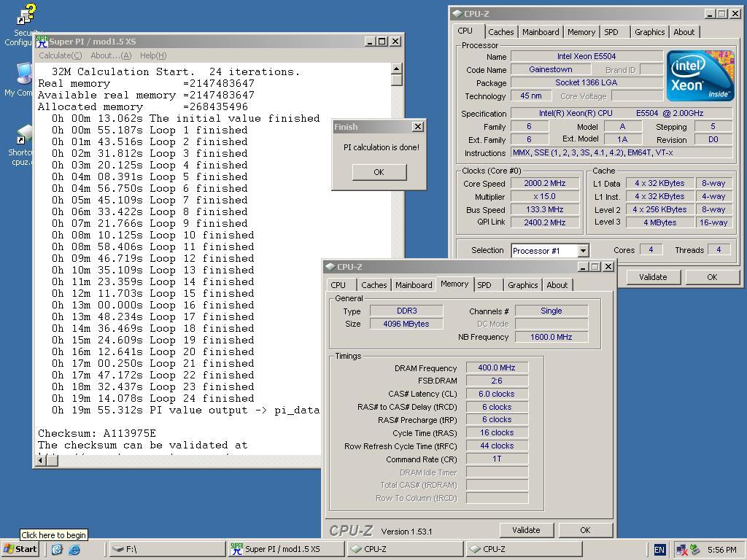Open the Start menu
Image resolution: width=747 pixels, height=560 pixels.
tap(20, 549)
